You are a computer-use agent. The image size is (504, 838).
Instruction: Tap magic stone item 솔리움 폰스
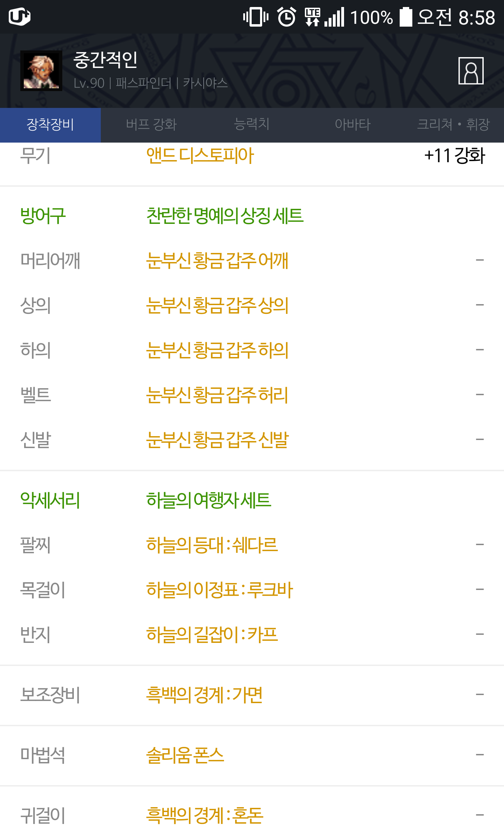(185, 755)
